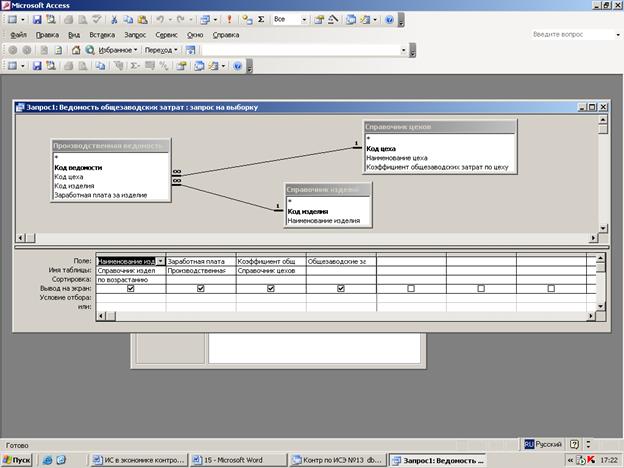Click the Totals (Sigma) toolbar icon
624x468 pixels.
(x=261, y=19)
